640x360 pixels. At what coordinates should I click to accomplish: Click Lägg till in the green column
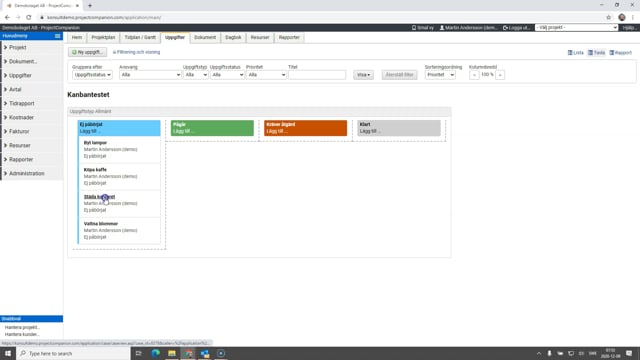[x=183, y=131]
